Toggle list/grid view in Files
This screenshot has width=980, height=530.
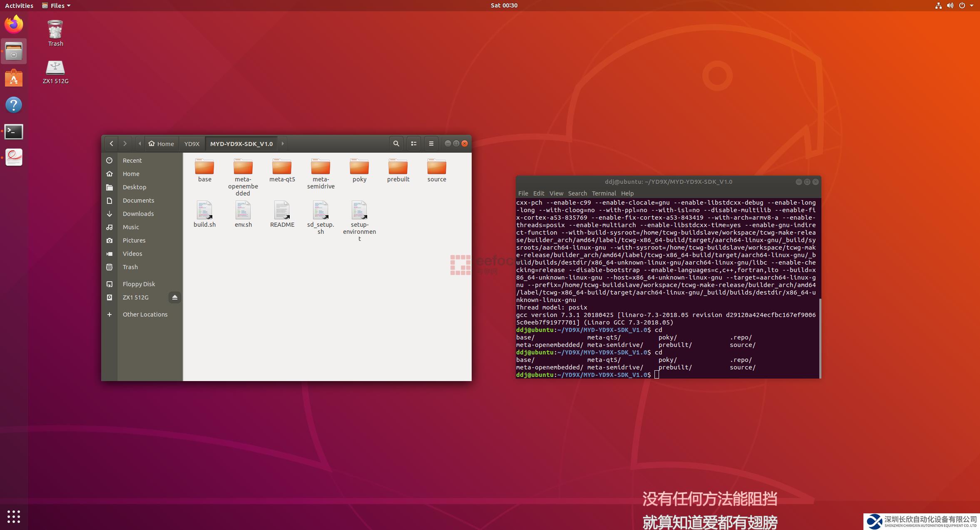[413, 144]
